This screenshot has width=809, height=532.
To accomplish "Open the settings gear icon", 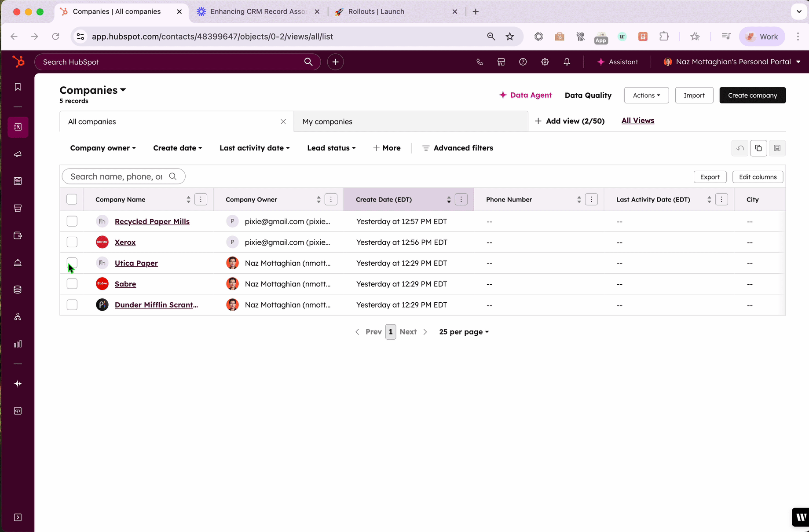I will (545, 62).
